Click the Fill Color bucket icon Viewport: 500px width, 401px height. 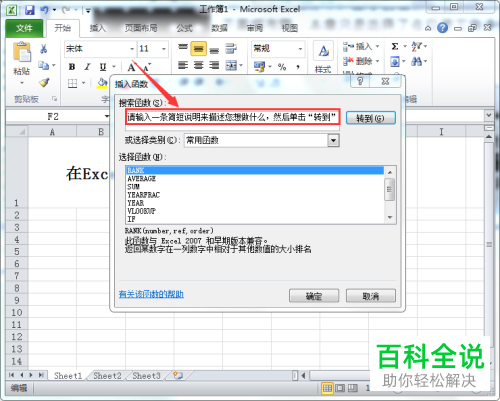(102, 83)
